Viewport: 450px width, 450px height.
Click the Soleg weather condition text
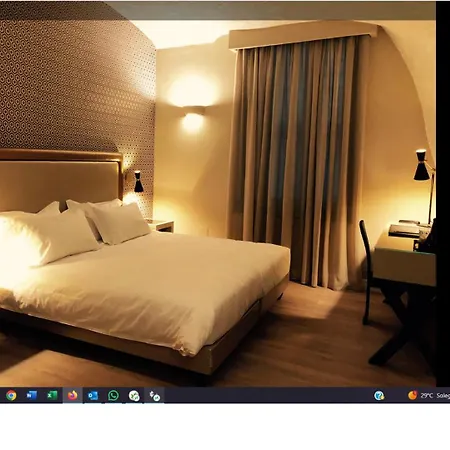click(x=443, y=396)
